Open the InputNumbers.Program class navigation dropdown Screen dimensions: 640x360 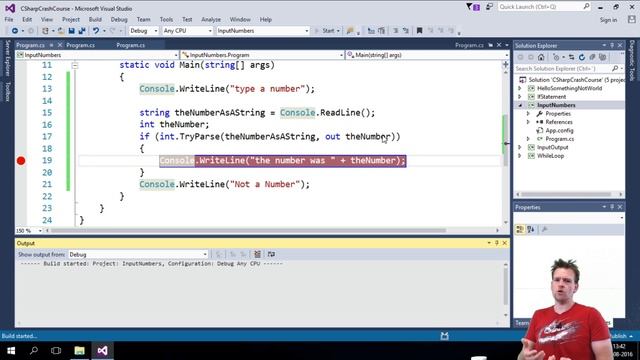pyautogui.click(x=262, y=55)
